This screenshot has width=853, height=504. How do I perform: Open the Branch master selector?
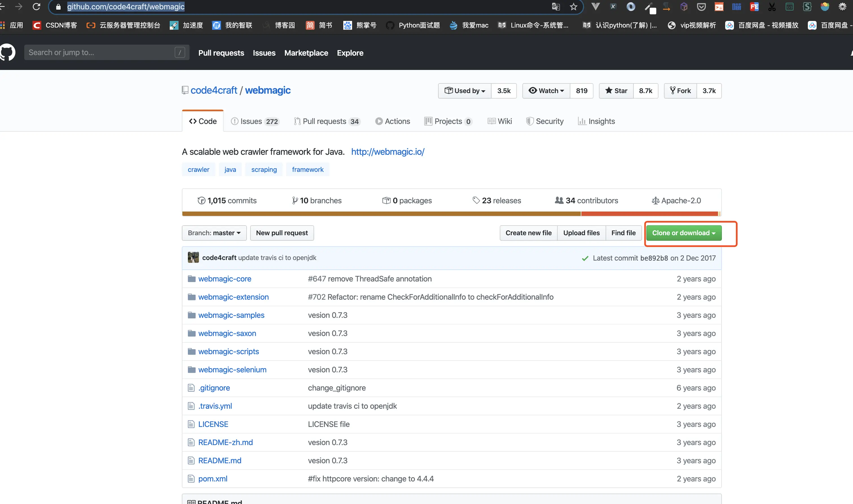point(214,233)
